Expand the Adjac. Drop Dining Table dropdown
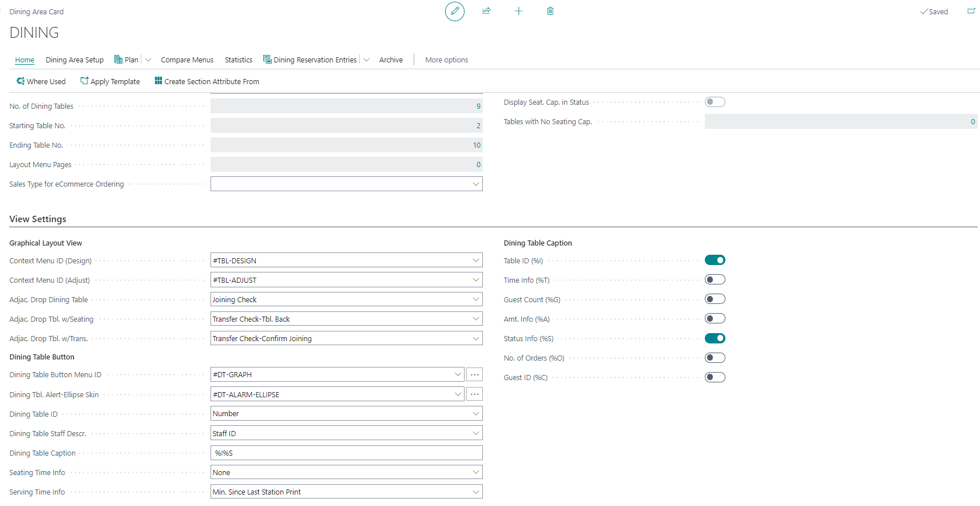The width and height of the screenshot is (980, 506). pyautogui.click(x=475, y=299)
